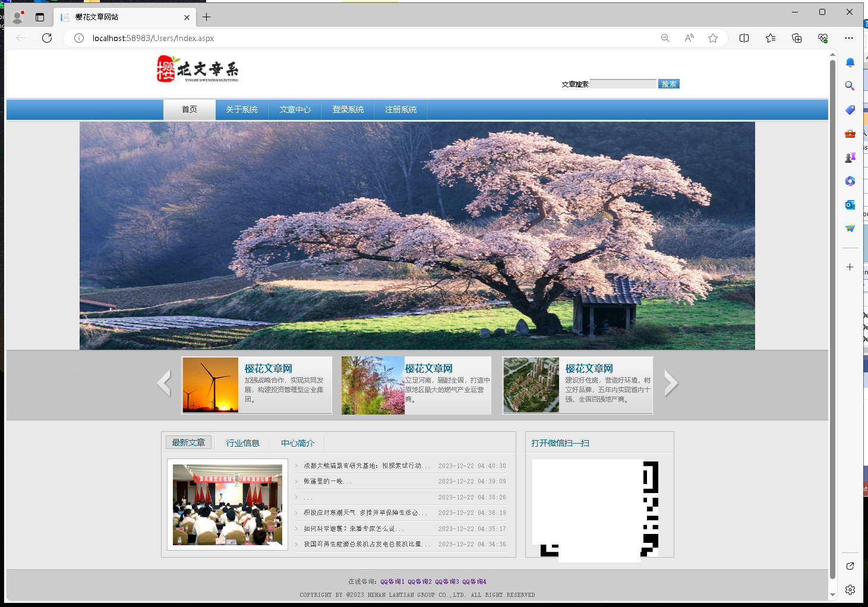This screenshot has height=607, width=868.
Task: Go back a slide with the left carousel arrow
Action: [x=164, y=383]
